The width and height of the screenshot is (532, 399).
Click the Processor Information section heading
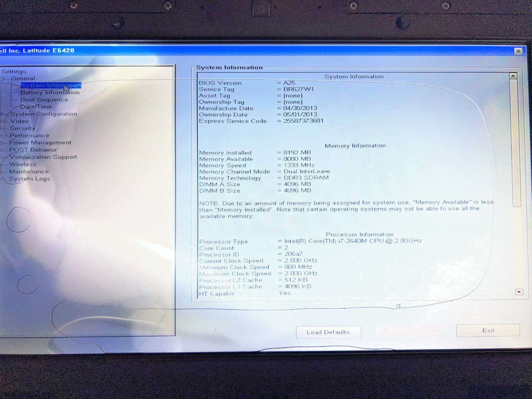pyautogui.click(x=359, y=234)
